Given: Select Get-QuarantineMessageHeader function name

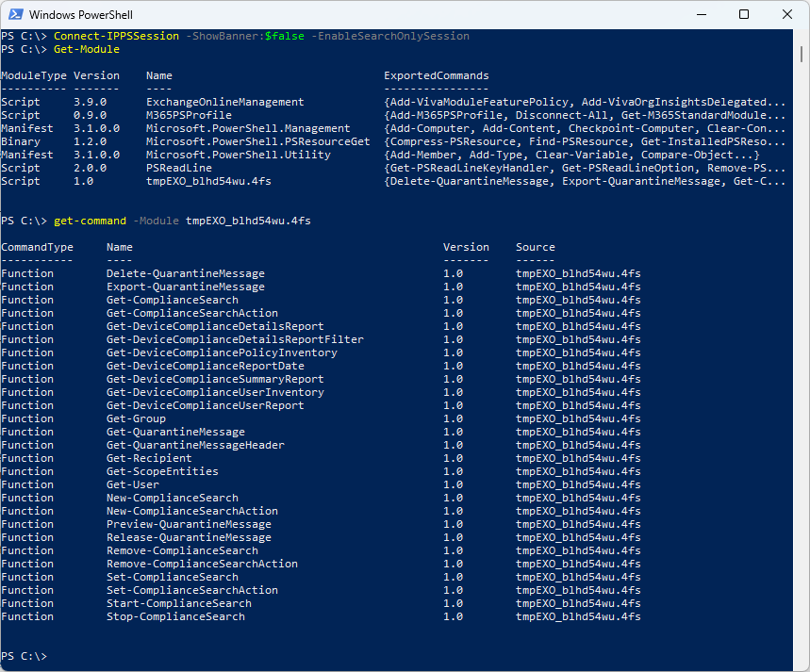Looking at the screenshot, I should point(196,445).
